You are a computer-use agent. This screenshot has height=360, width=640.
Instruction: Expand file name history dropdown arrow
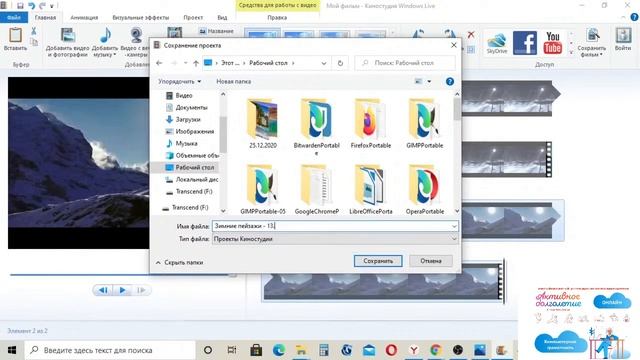(454, 226)
